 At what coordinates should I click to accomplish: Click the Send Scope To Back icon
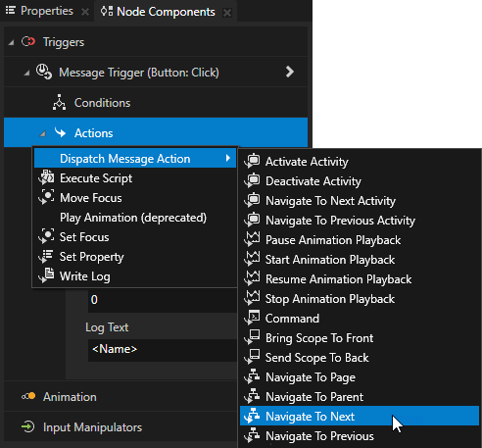point(252,358)
